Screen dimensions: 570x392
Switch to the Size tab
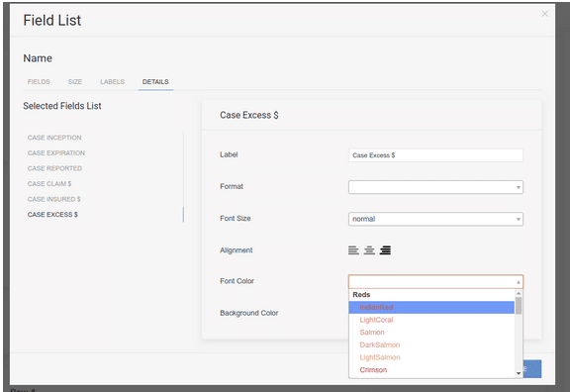pos(75,82)
